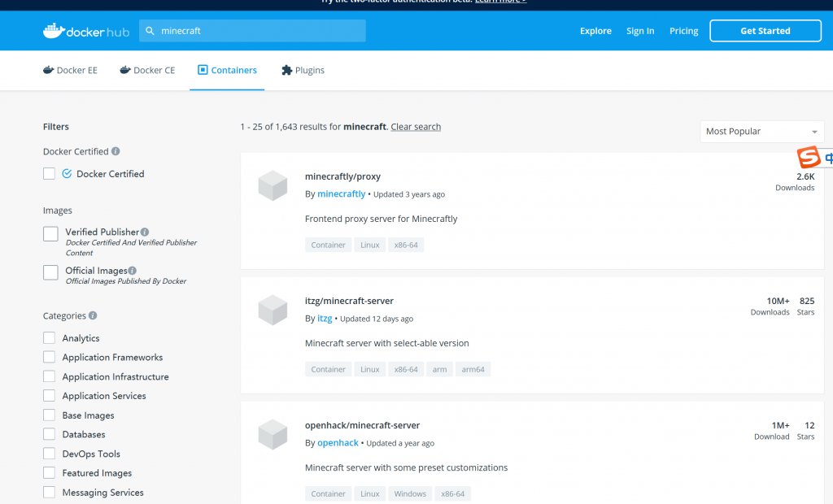The image size is (833, 504).
Task: Open the Explore navigation link
Action: 595,31
